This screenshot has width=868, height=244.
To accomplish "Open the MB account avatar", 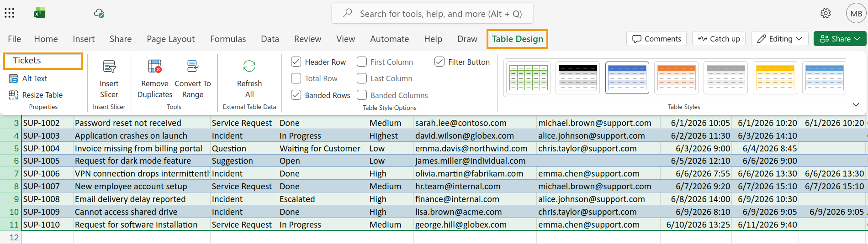I will click(856, 13).
